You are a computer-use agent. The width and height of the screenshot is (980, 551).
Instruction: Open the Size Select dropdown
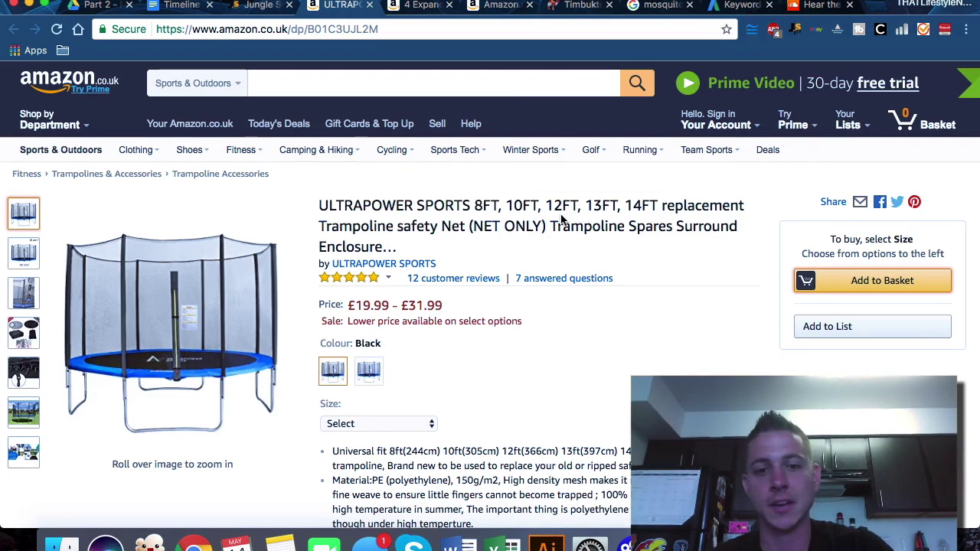378,423
